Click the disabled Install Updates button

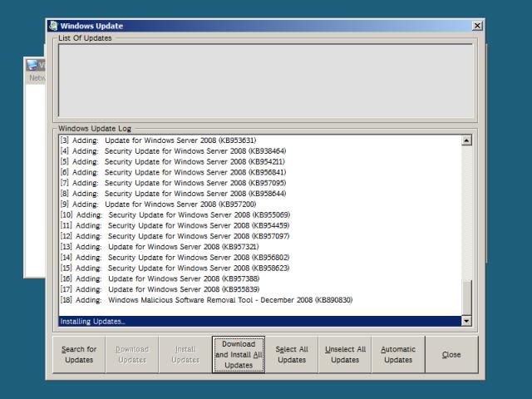pos(185,355)
